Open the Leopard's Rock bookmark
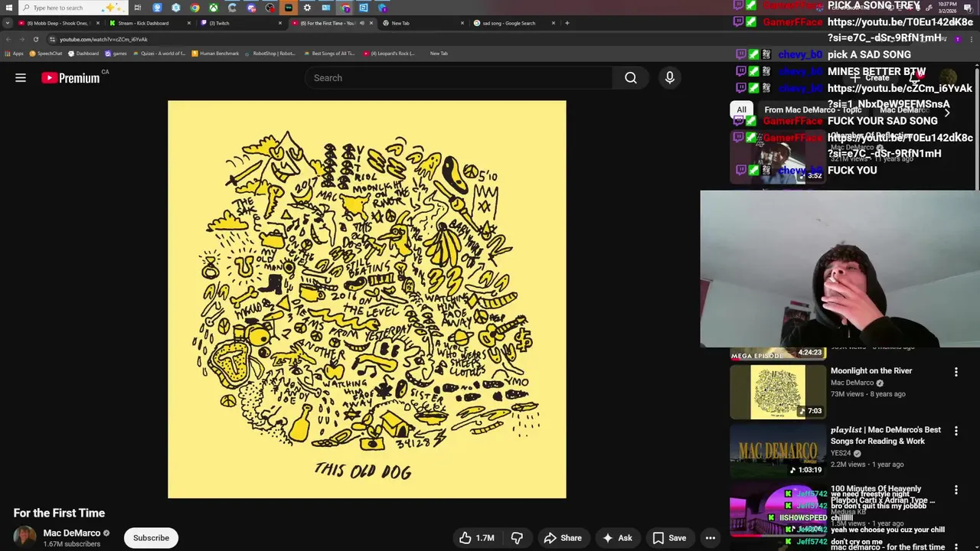980x551 pixels. 389,54
